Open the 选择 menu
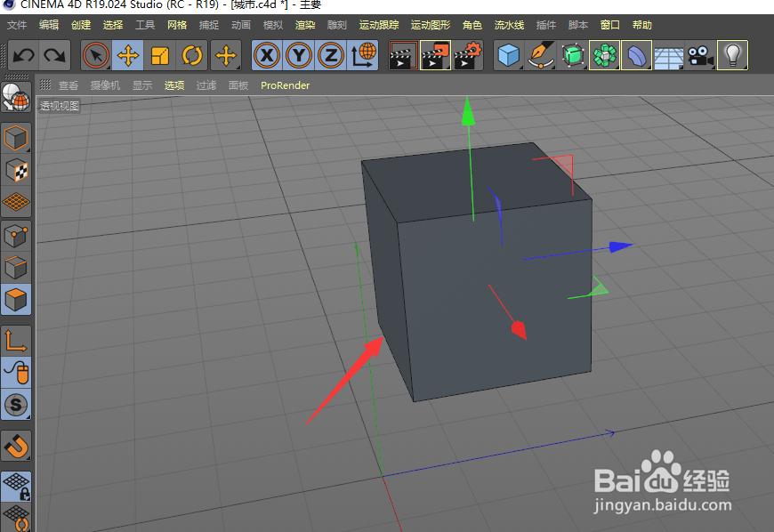This screenshot has width=774, height=532. (x=113, y=25)
